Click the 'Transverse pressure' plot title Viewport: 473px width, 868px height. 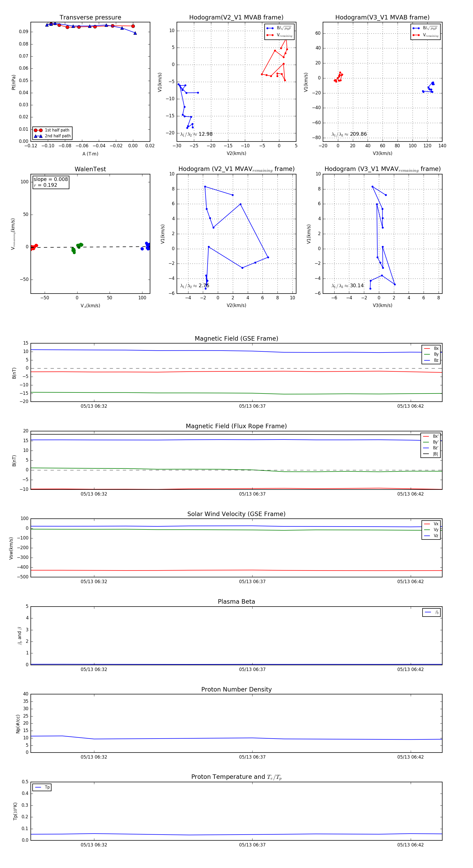[90, 18]
